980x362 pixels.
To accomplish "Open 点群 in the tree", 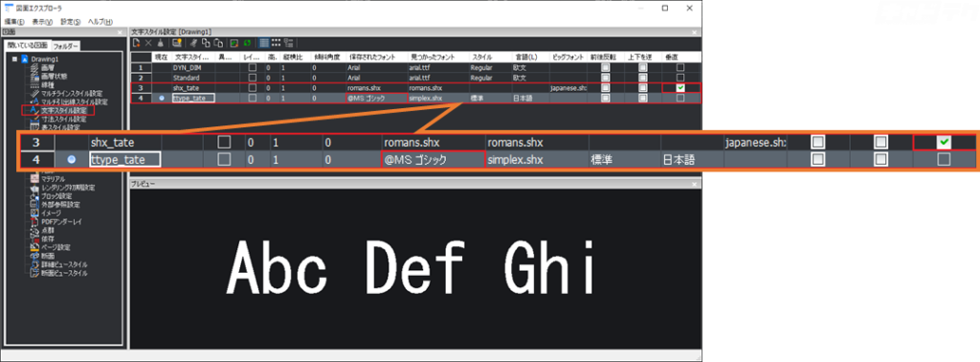I will click(x=48, y=231).
